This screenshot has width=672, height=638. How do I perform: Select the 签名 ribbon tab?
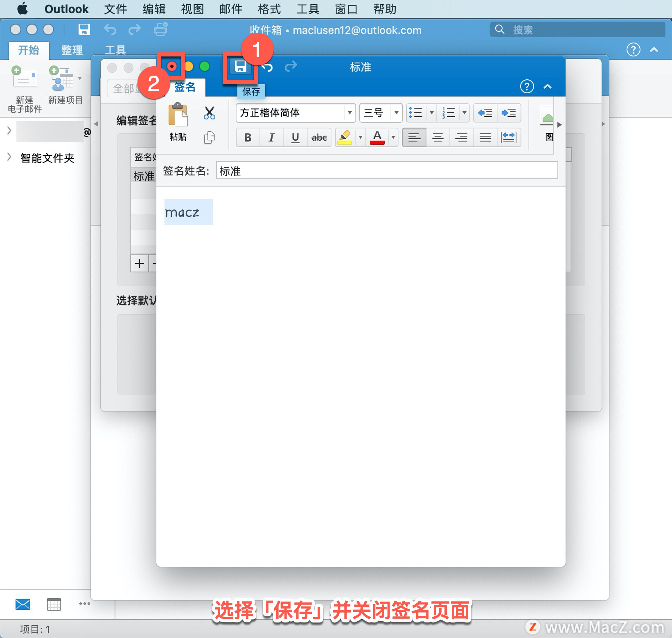click(185, 87)
